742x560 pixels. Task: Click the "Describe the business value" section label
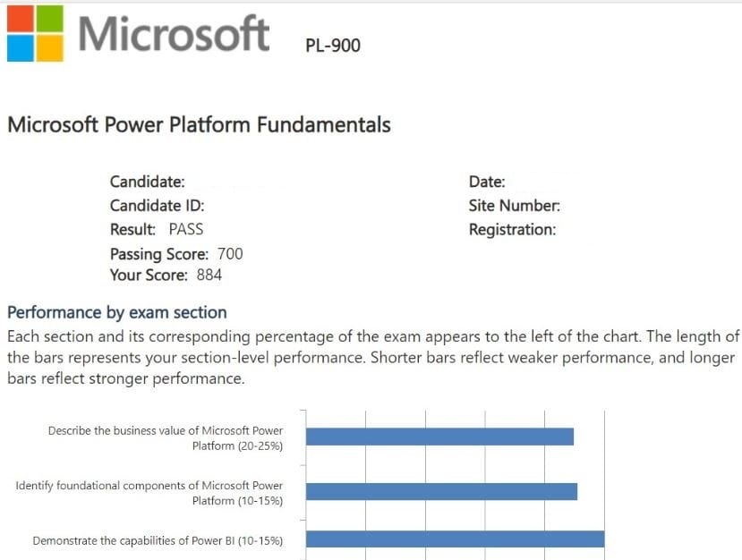(x=166, y=437)
